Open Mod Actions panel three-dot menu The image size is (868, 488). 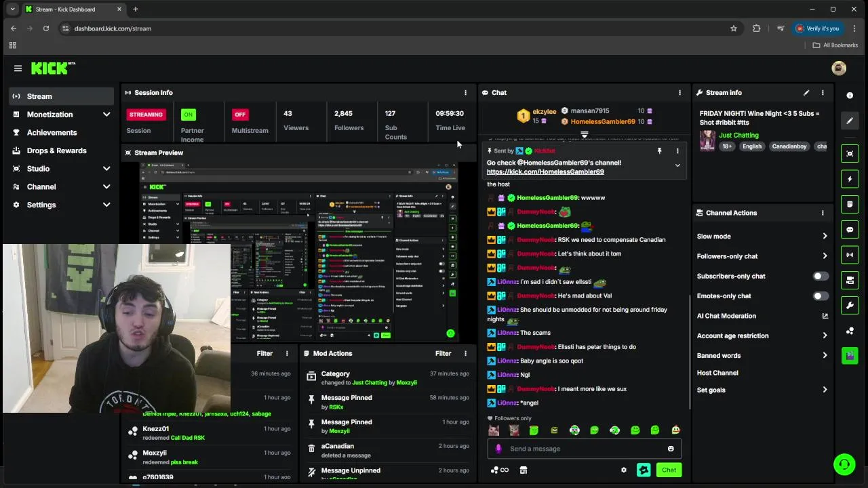pos(465,354)
